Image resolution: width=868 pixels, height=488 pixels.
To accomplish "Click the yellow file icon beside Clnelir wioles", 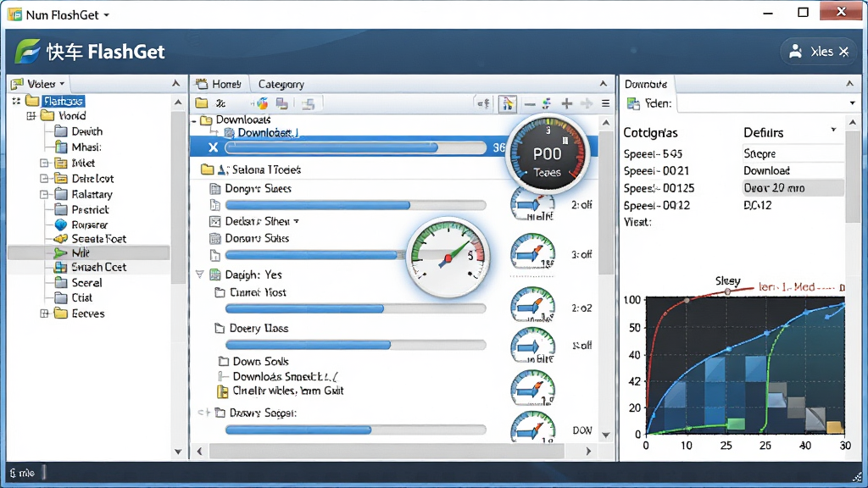I will coord(223,391).
